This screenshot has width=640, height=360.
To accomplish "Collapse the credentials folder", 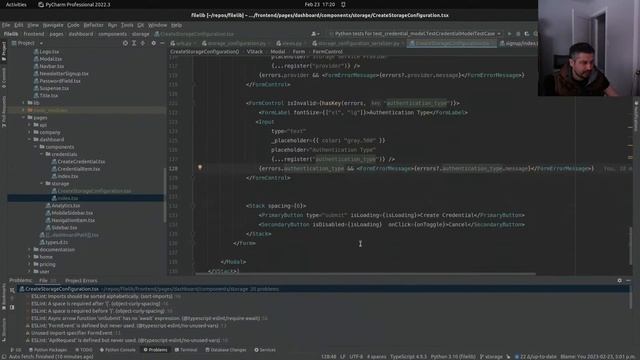I will [42, 154].
